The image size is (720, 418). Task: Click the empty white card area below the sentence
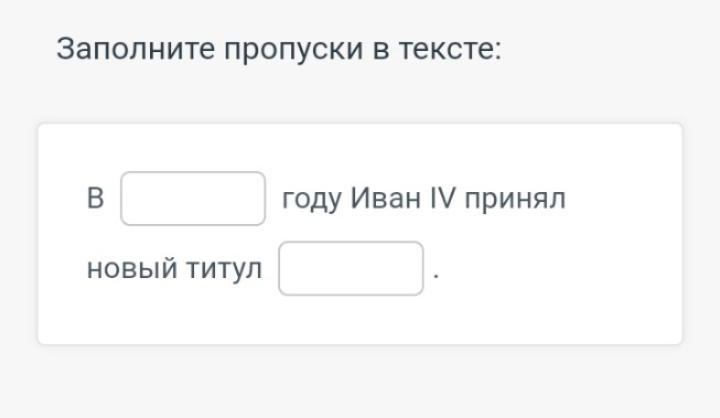(360, 320)
